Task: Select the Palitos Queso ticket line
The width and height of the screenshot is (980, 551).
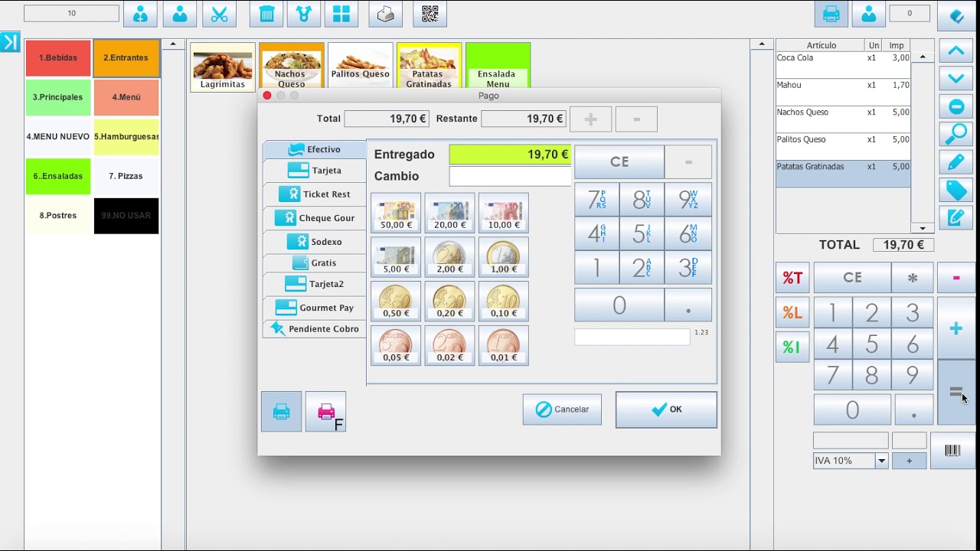Action: [843, 146]
